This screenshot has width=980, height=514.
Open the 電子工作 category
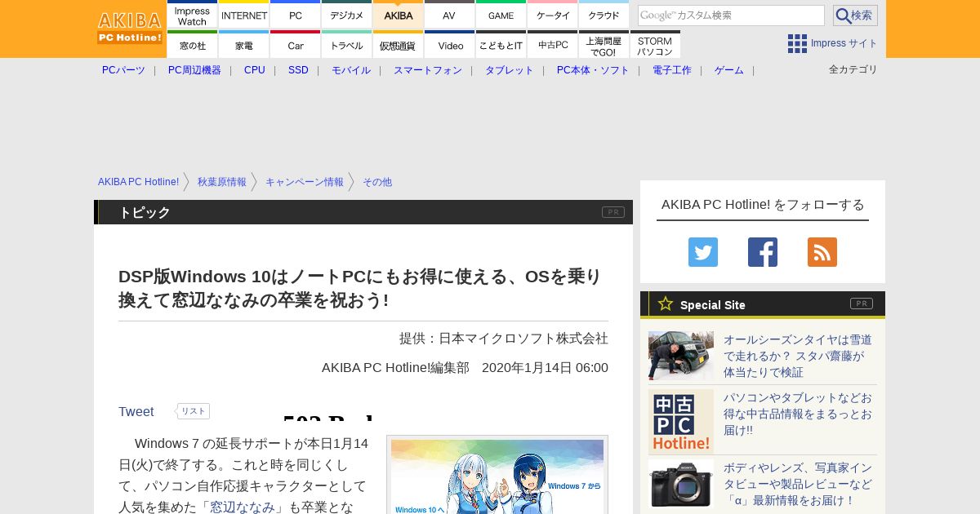[x=672, y=70]
